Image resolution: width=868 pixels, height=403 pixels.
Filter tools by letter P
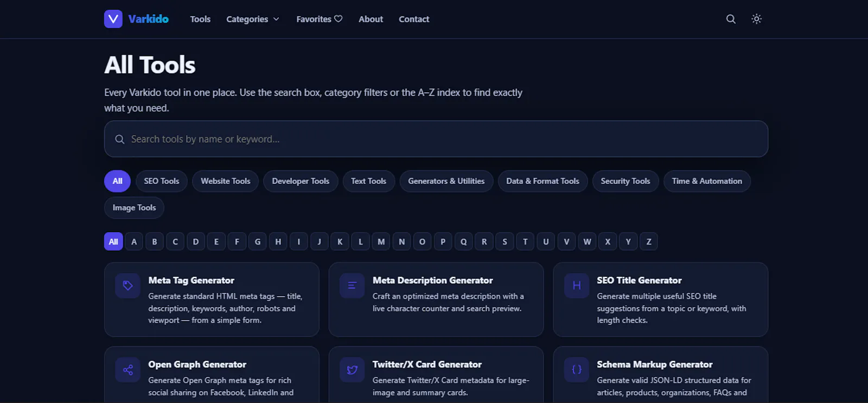tap(443, 241)
